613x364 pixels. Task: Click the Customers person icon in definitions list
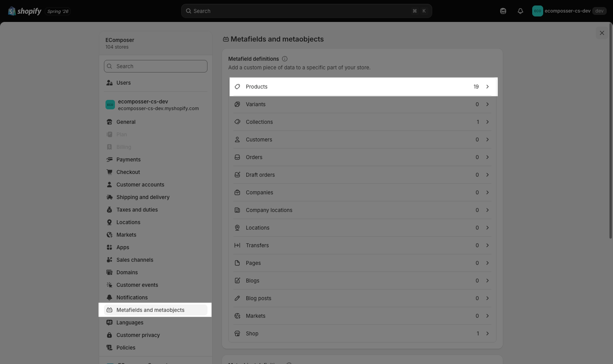coord(237,139)
